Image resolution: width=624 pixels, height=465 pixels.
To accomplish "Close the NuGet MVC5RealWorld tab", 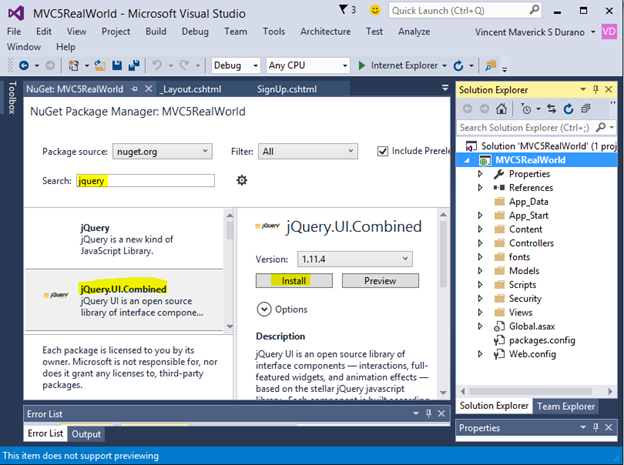I will pyautogui.click(x=148, y=89).
